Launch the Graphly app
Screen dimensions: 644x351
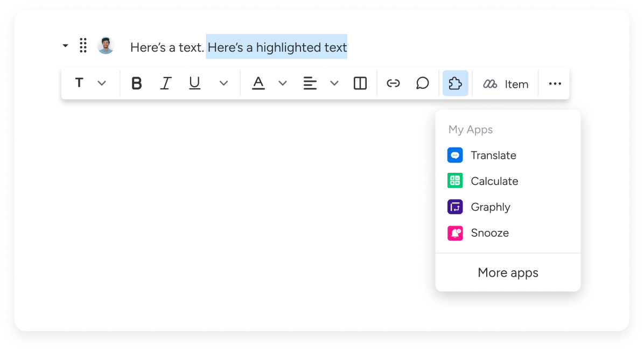[491, 207]
